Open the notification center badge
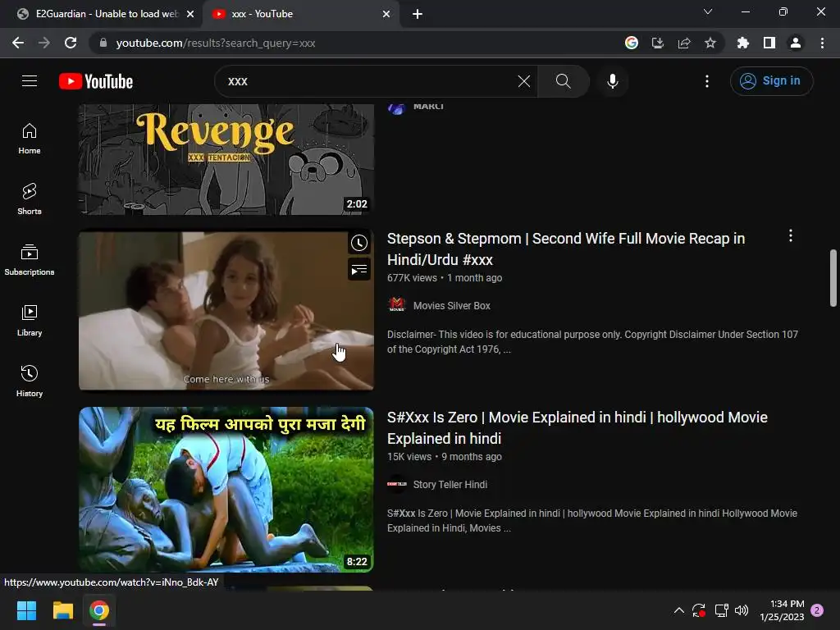840x630 pixels. [x=817, y=610]
